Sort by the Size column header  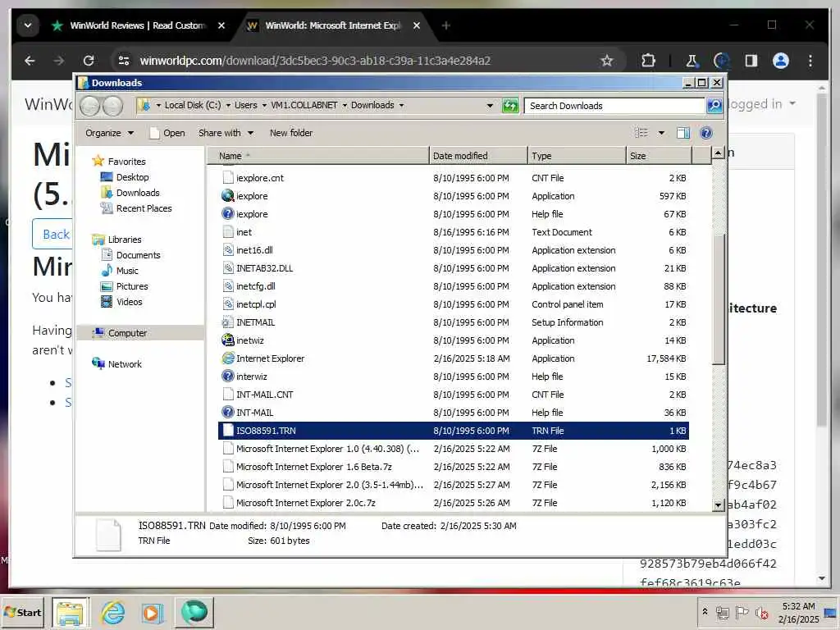point(659,156)
